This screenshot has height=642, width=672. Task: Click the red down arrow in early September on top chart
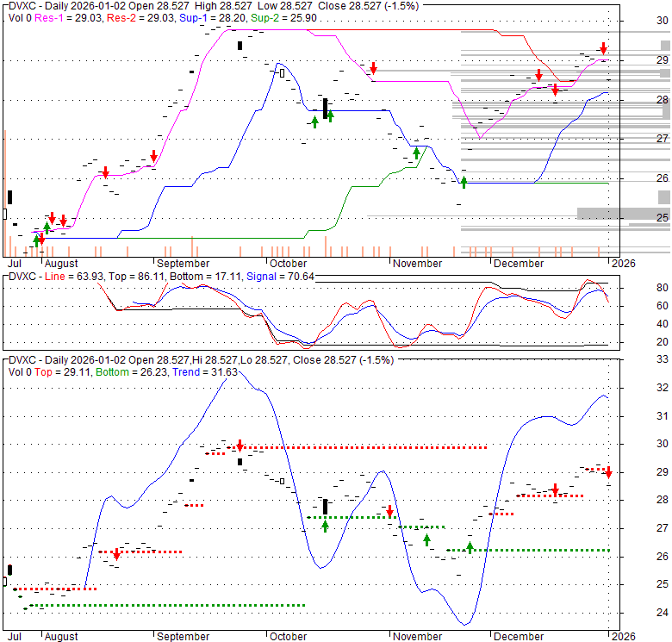[x=153, y=156]
